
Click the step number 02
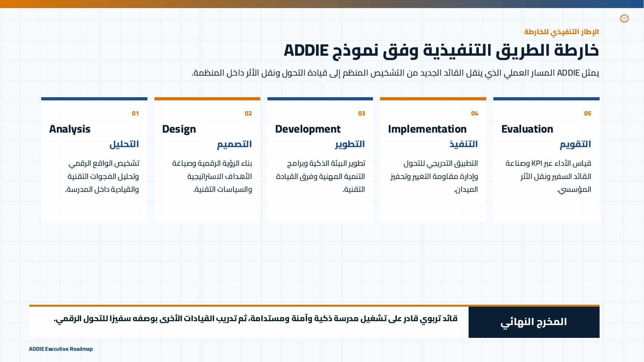pyautogui.click(x=248, y=114)
